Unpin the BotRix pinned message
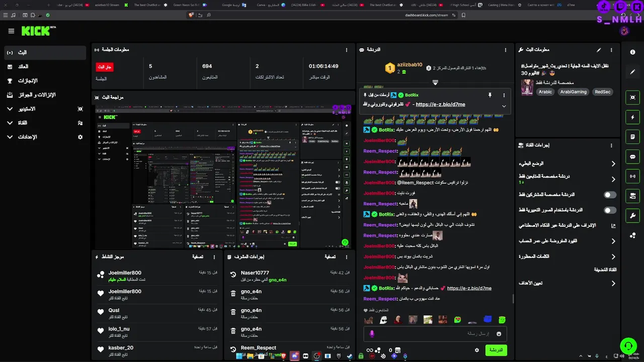This screenshot has width=644, height=362. [x=490, y=95]
